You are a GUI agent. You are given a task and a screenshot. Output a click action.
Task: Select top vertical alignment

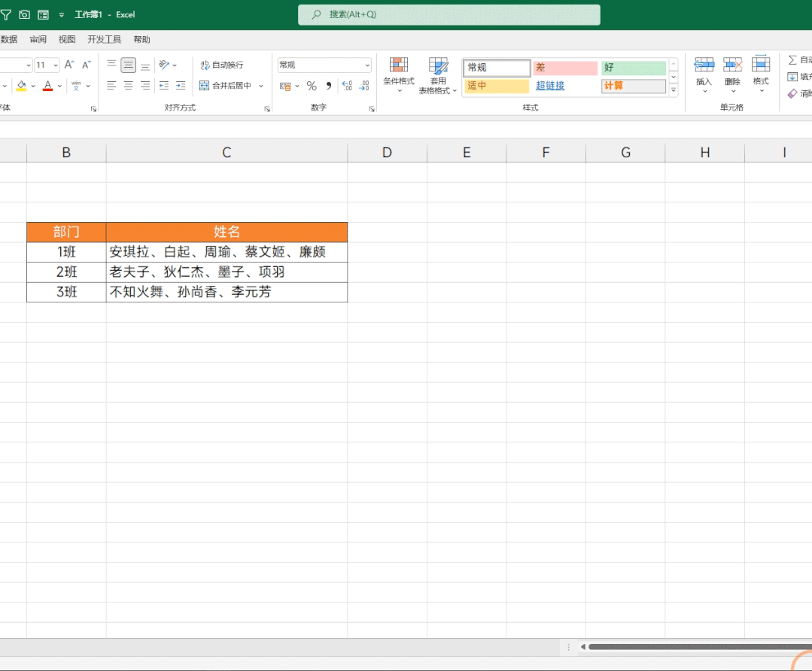[111, 65]
